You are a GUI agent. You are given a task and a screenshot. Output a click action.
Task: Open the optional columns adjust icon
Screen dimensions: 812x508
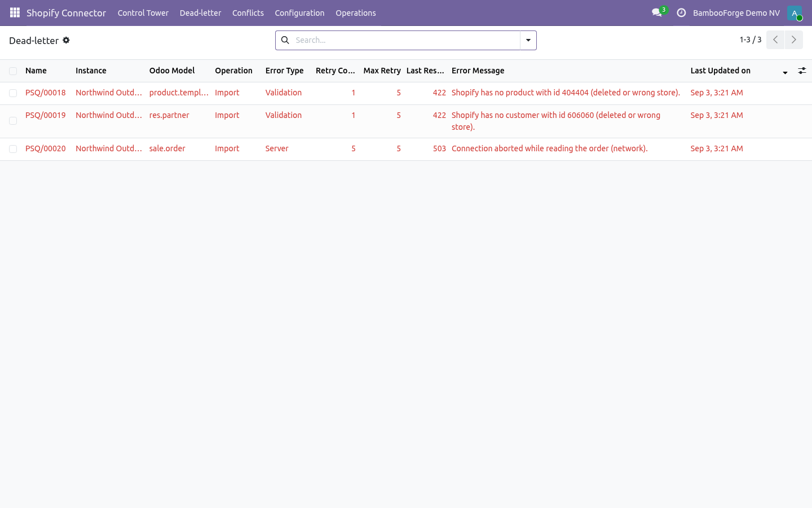(802, 71)
